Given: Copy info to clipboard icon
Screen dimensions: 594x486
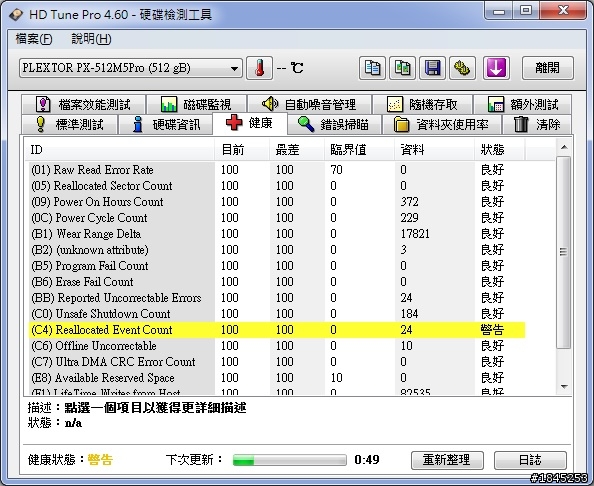Looking at the screenshot, I should [372, 68].
